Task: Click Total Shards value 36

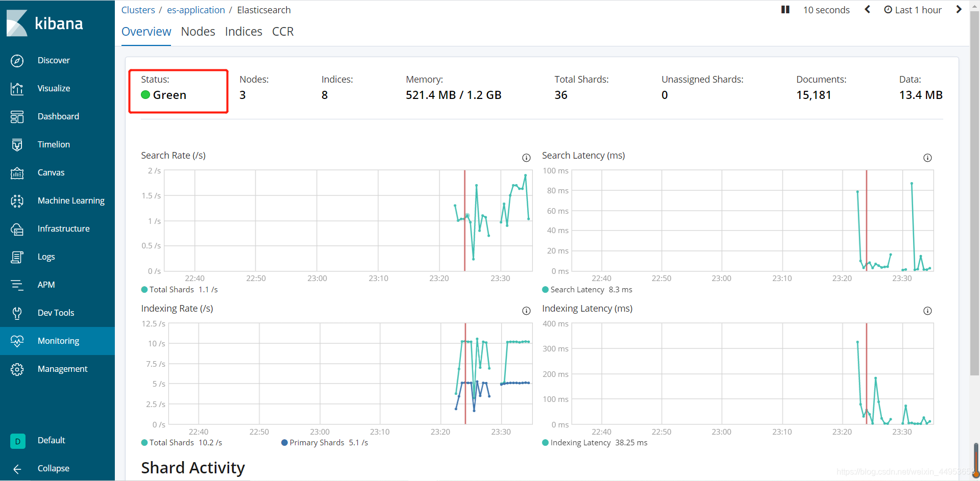Action: pyautogui.click(x=561, y=95)
